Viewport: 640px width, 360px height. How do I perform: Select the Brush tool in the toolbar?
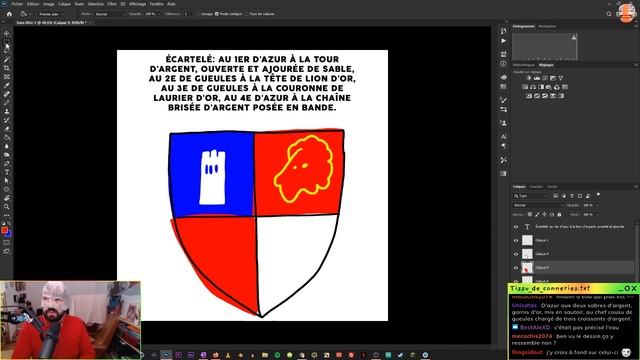click(7, 102)
